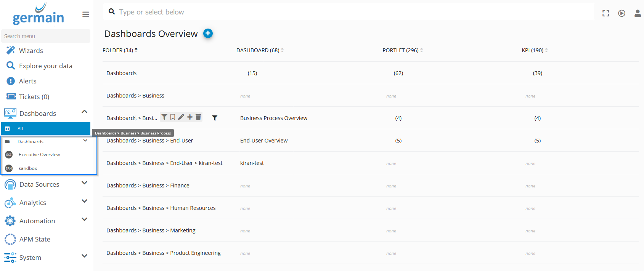This screenshot has height=272, width=644.
Task: Expand the Analytics menu section
Action: [x=84, y=202]
